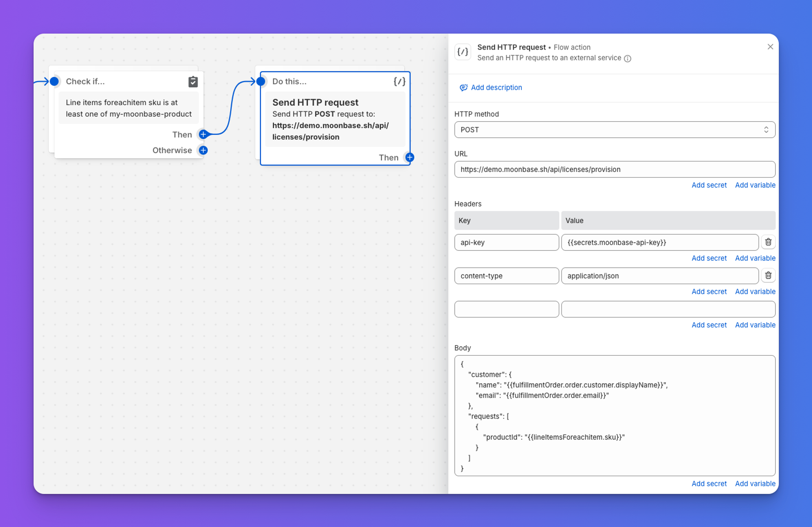Click the clipboard icon on Check if card
This screenshot has height=527, width=812.
point(193,82)
